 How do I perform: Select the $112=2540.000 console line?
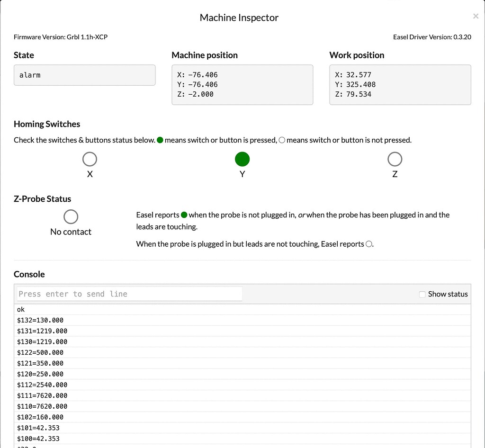coord(42,385)
